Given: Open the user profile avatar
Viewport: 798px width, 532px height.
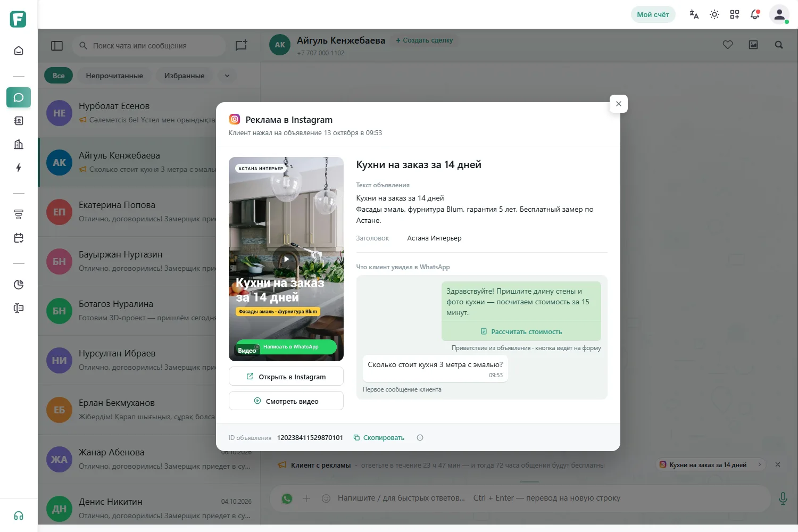Looking at the screenshot, I should (779, 14).
